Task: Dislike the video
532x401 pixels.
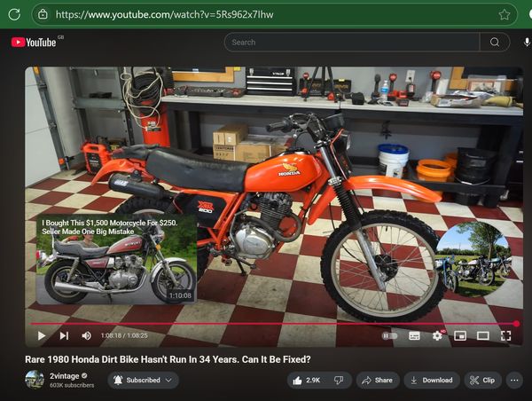Action: (x=339, y=381)
